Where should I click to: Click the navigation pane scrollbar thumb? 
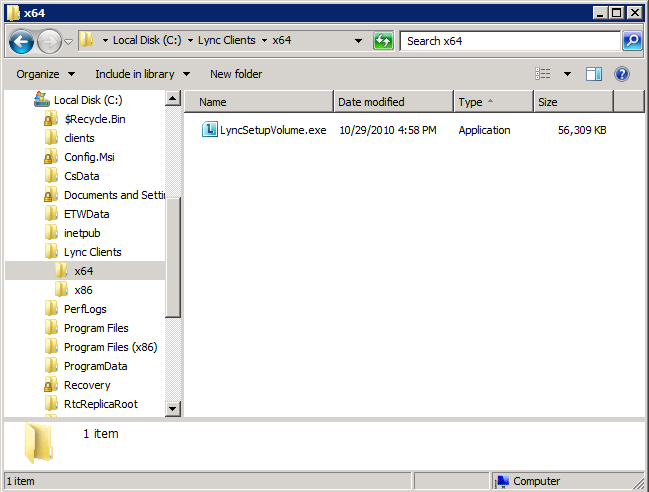pyautogui.click(x=173, y=258)
